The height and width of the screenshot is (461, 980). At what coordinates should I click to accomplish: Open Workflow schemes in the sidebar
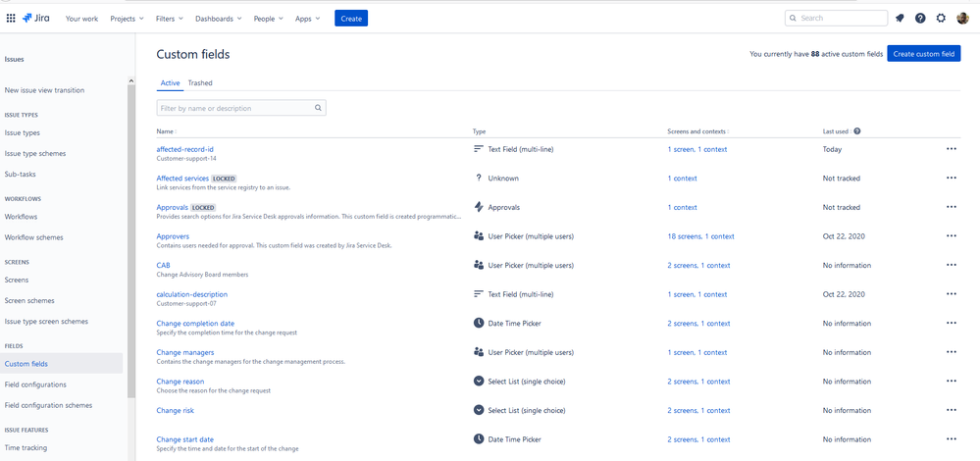(33, 237)
